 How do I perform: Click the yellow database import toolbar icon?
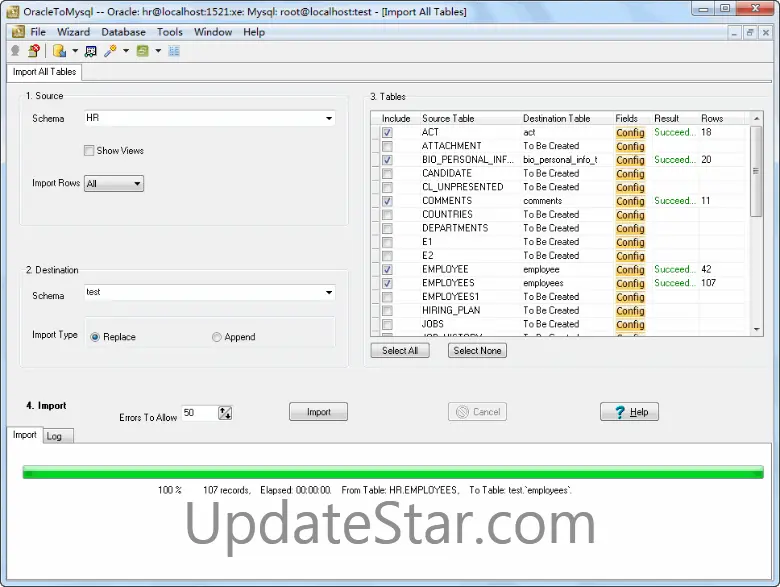click(x=60, y=51)
